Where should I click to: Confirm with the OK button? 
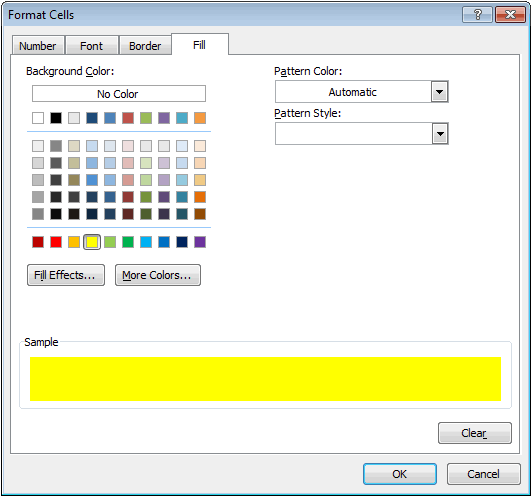[400, 474]
